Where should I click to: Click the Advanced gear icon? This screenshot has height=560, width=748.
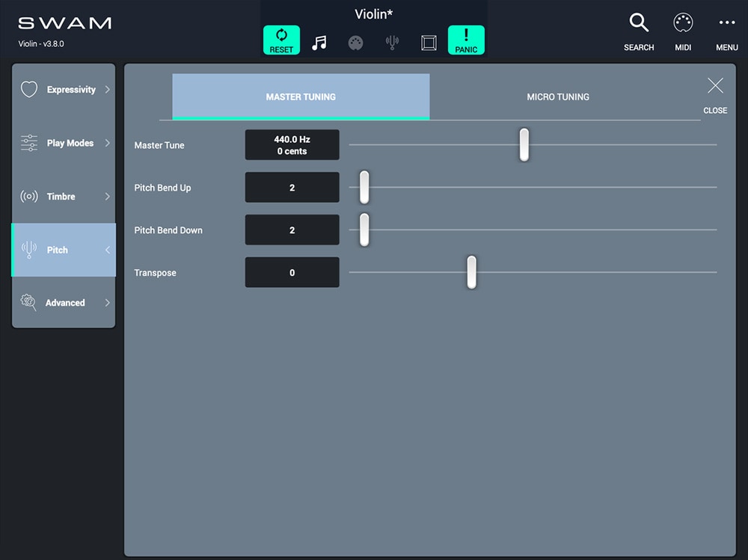(x=28, y=302)
